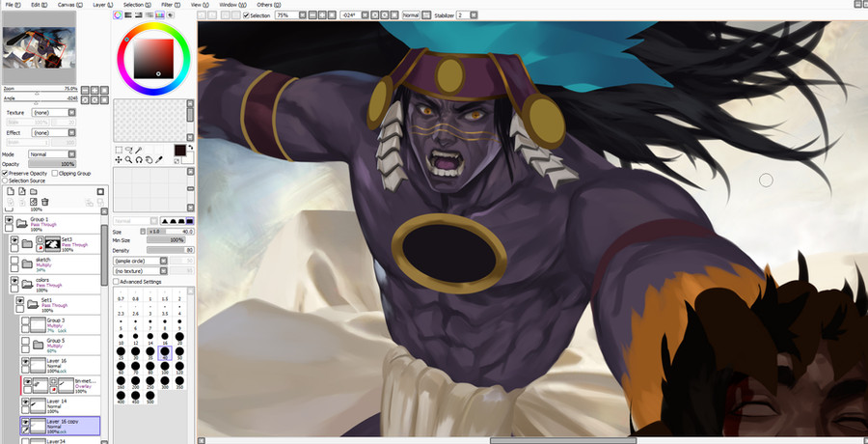Click the navigator thumbnail preview
868x444 pixels.
(x=39, y=47)
